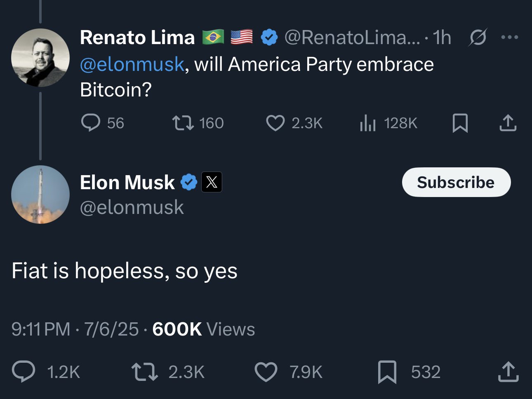
Task: Open reply icon on Renato Lima's post
Action: point(90,123)
